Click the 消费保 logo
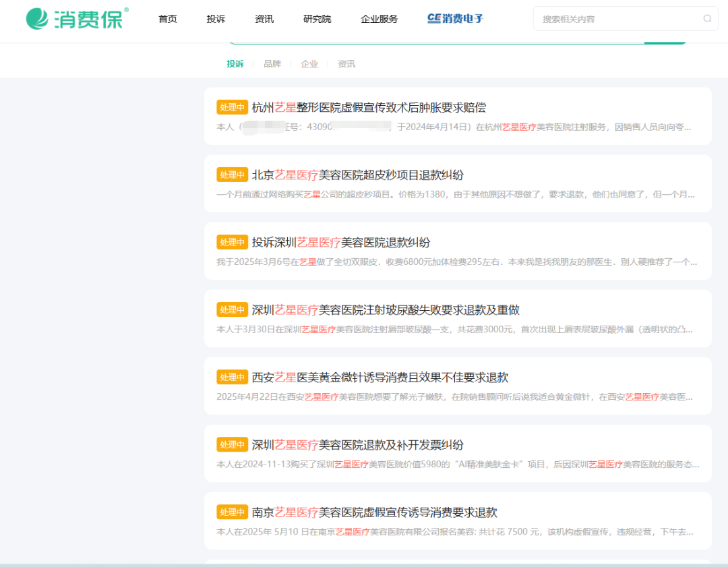This screenshot has width=728, height=567. pos(77,19)
